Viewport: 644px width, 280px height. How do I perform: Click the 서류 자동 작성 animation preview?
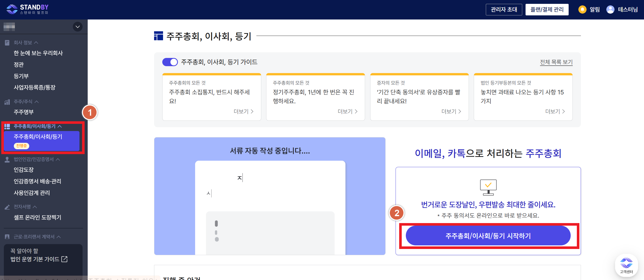270,196
